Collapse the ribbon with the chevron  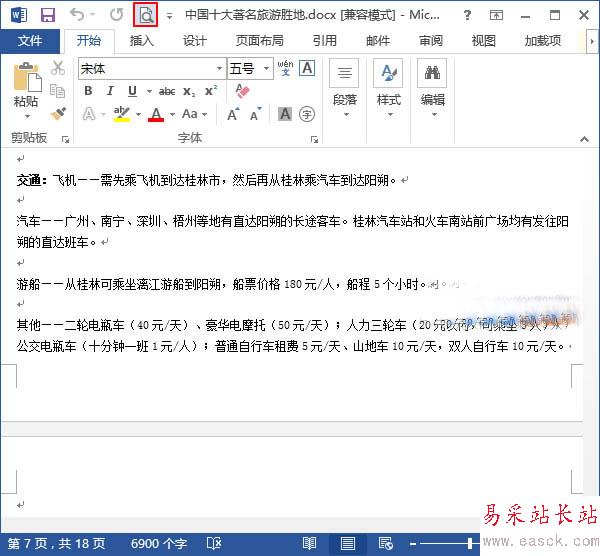coord(584,139)
